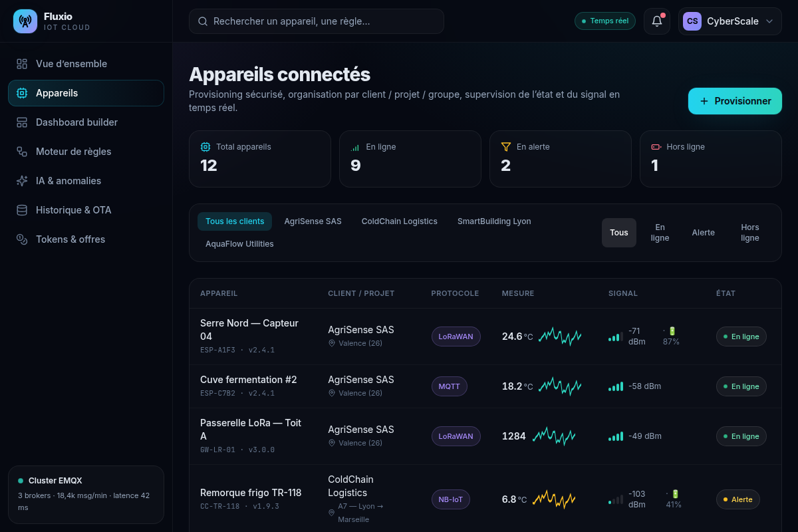
Task: Filter status by En ligne
Action: pyautogui.click(x=660, y=233)
